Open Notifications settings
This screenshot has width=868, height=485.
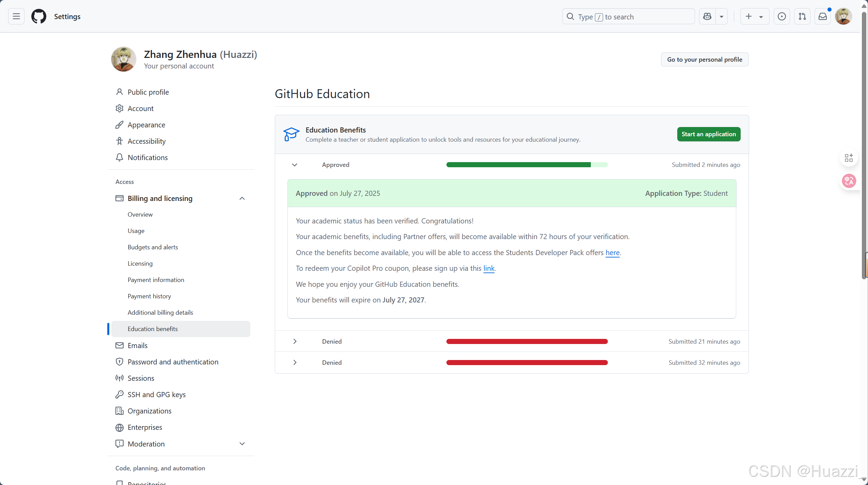point(180,157)
